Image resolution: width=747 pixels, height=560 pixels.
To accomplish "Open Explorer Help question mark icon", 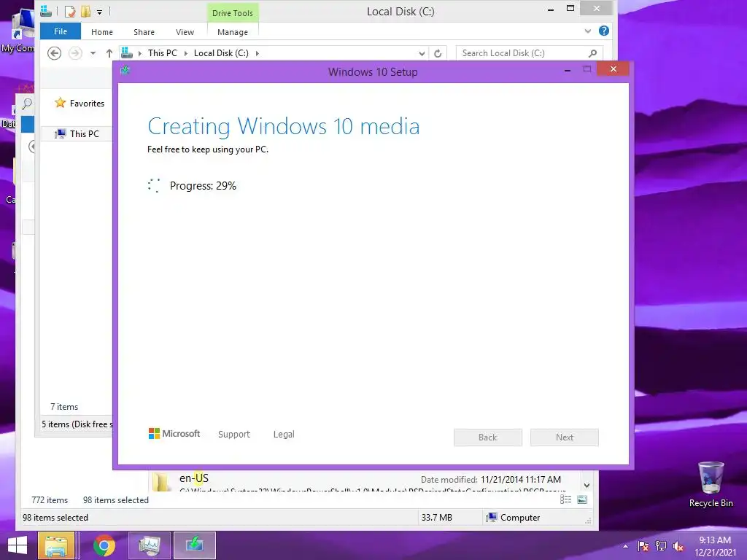I will coord(603,31).
